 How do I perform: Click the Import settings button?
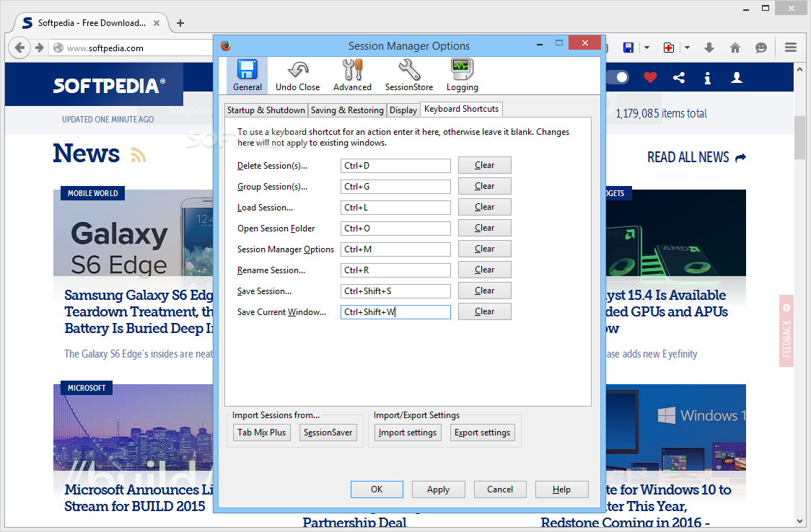coord(408,433)
